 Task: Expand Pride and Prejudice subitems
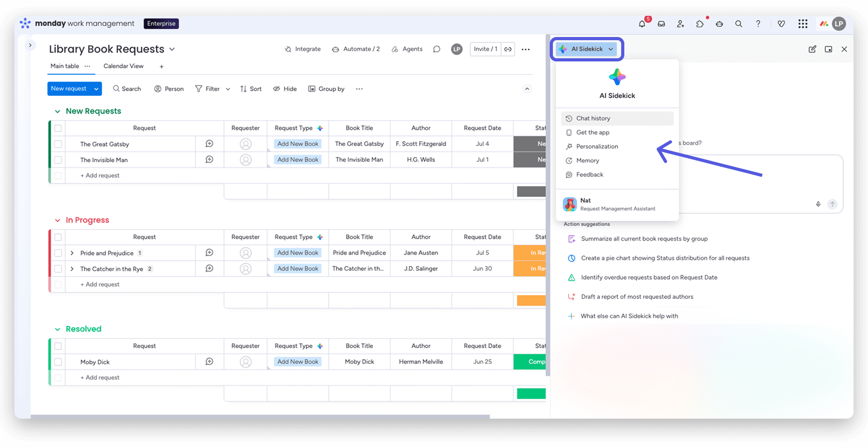coord(72,253)
